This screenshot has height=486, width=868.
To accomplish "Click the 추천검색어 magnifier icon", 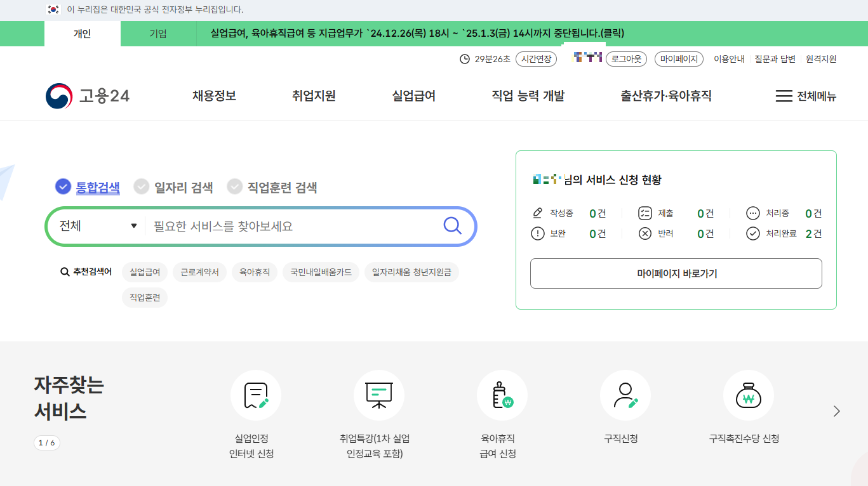I will click(x=65, y=272).
